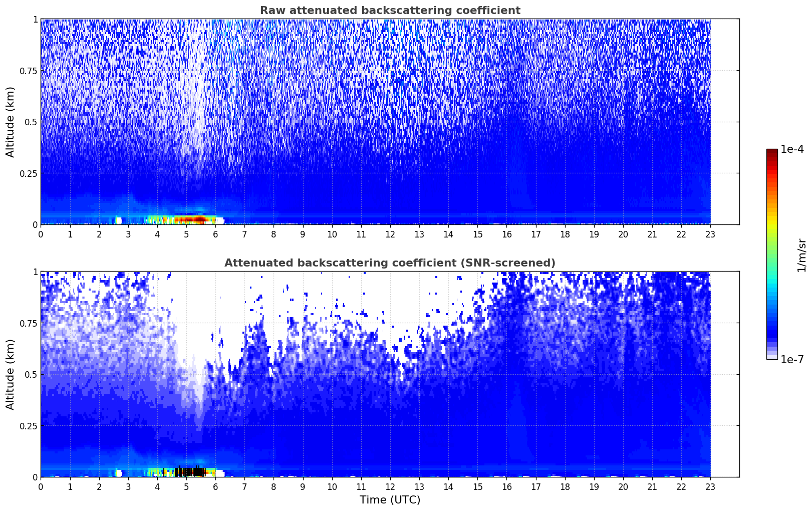This screenshot has height=511, width=812.
Task: Select hour tick "23" under the SNR-screened plot
Action: pos(710,486)
